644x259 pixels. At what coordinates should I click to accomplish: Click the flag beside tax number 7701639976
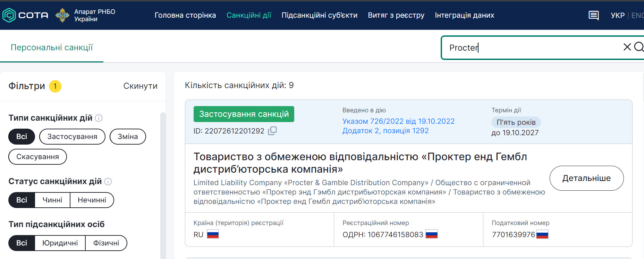[x=542, y=234]
